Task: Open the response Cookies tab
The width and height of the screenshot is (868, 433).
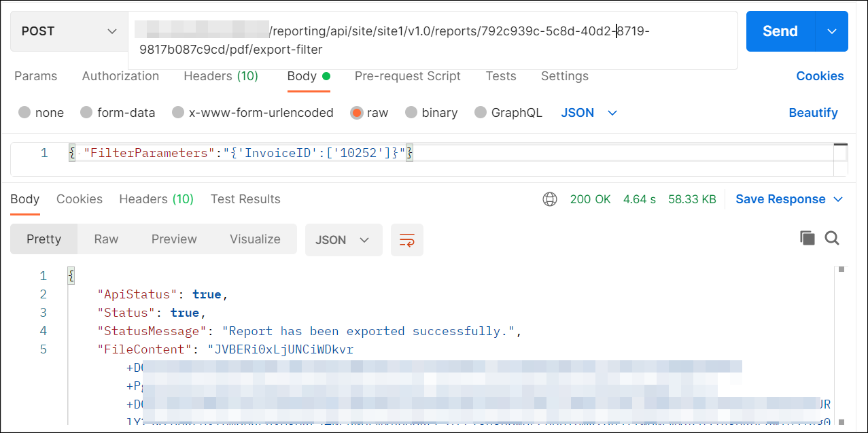Action: pyautogui.click(x=80, y=199)
